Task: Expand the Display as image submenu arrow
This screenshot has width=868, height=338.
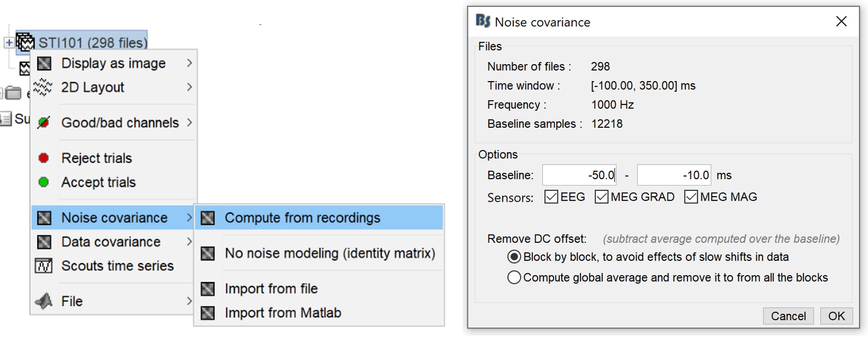Action: click(x=189, y=63)
